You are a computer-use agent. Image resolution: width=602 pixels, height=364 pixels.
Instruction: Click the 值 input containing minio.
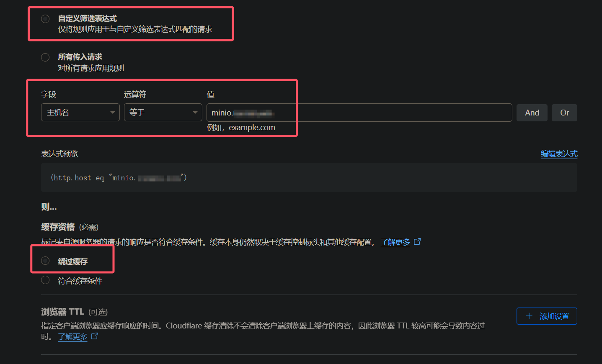pyautogui.click(x=359, y=113)
